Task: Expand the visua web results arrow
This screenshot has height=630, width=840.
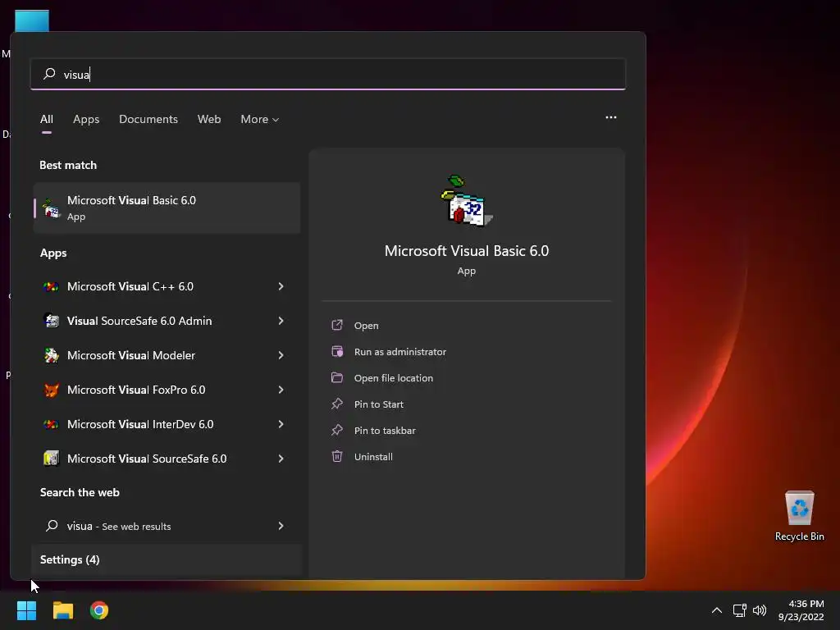Action: (281, 526)
